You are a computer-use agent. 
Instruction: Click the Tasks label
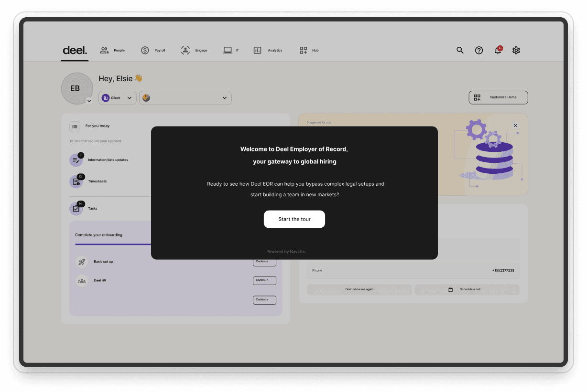tap(93, 209)
